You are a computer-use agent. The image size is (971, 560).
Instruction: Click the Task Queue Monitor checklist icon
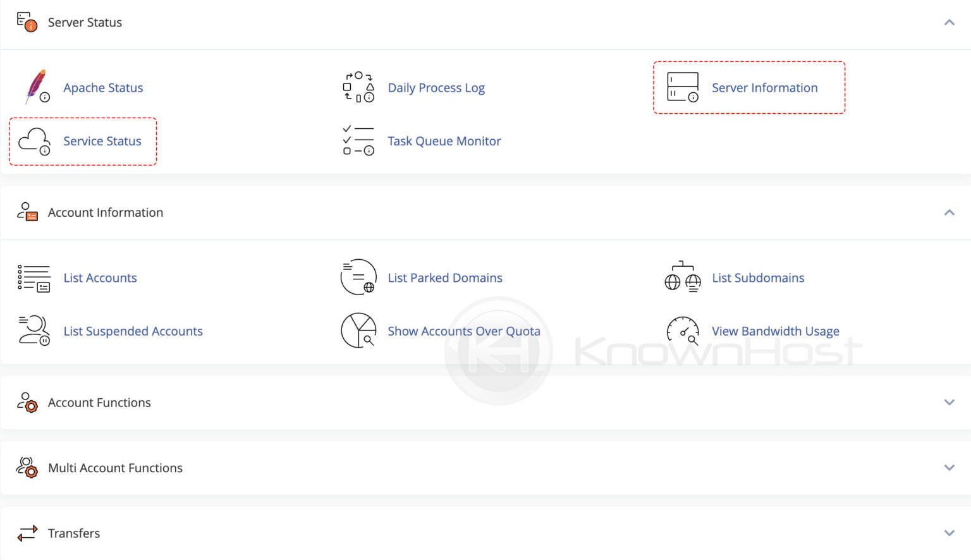pyautogui.click(x=358, y=141)
